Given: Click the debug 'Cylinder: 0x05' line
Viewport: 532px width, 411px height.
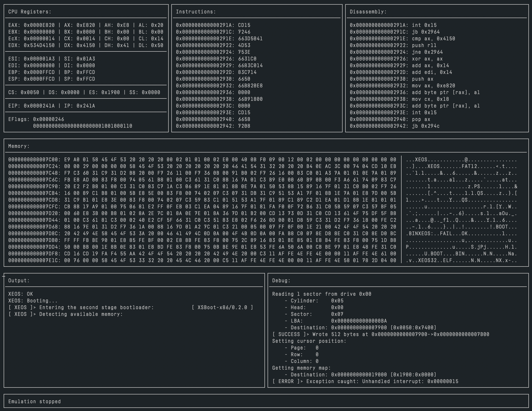Looking at the screenshot, I should 314,301.
